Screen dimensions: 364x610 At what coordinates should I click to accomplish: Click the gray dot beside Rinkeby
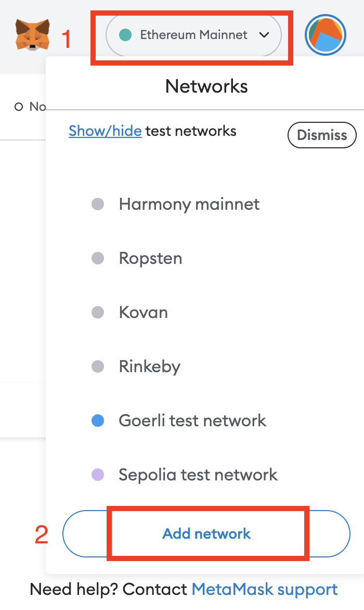(98, 366)
